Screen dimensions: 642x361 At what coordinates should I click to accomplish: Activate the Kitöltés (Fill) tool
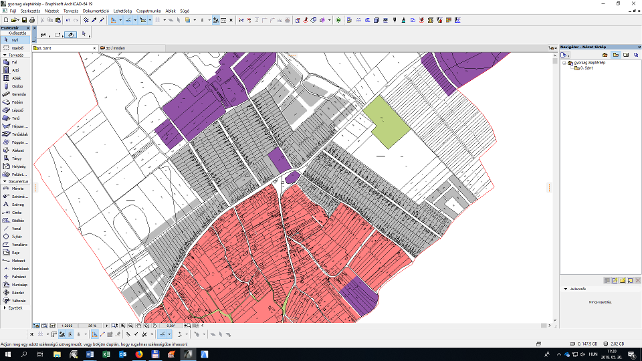pos(15,221)
